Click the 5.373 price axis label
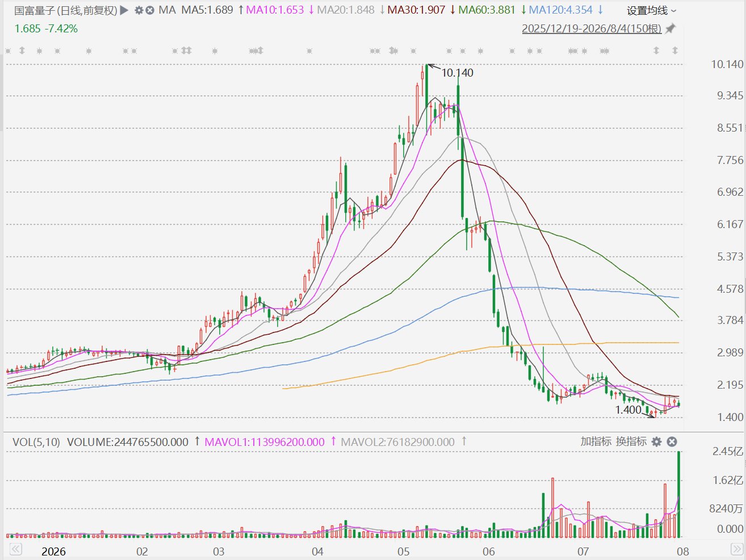This screenshot has width=746, height=560. (x=730, y=256)
